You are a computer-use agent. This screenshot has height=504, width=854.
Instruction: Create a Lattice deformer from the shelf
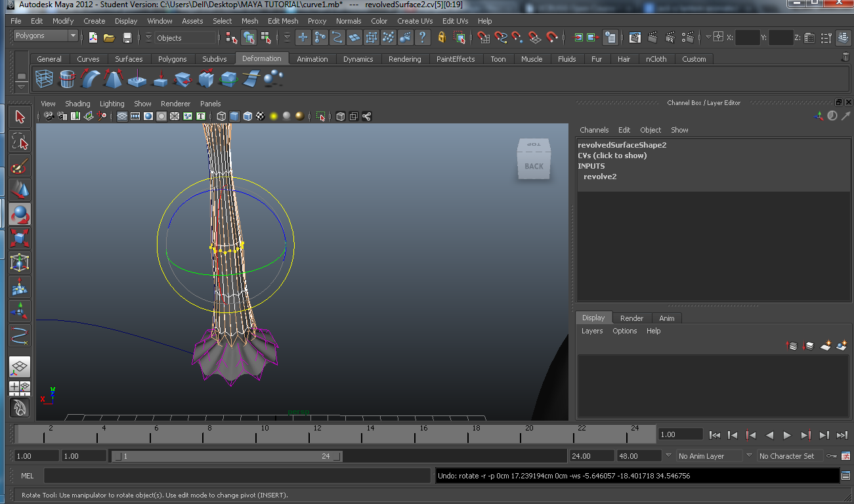coord(45,79)
